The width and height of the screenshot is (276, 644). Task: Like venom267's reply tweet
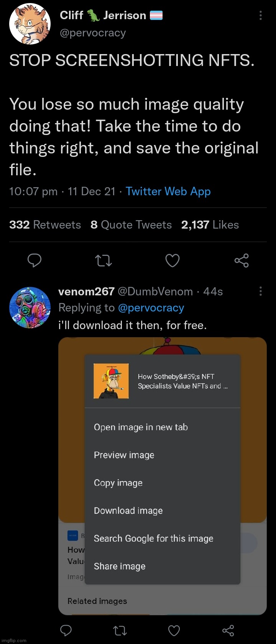(174, 630)
